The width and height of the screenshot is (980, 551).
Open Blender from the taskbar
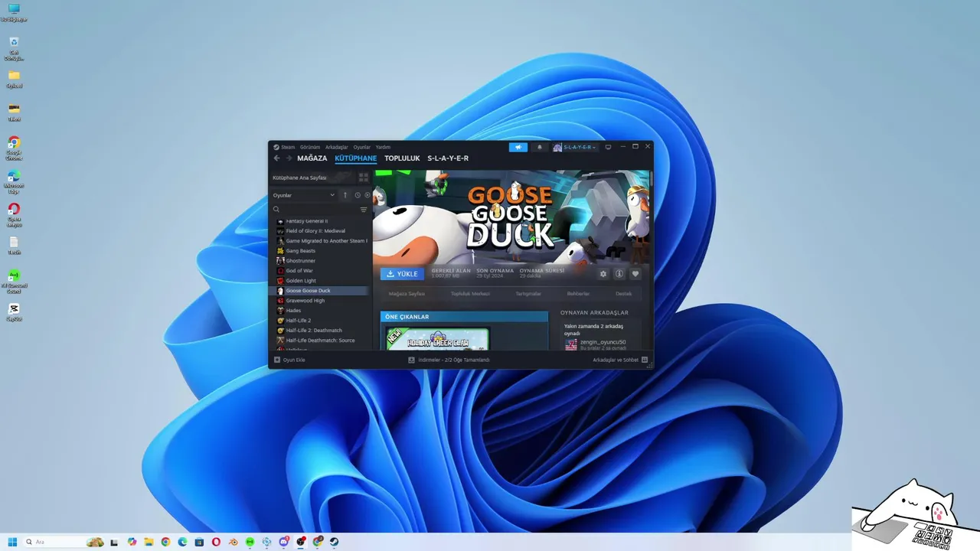(x=233, y=542)
